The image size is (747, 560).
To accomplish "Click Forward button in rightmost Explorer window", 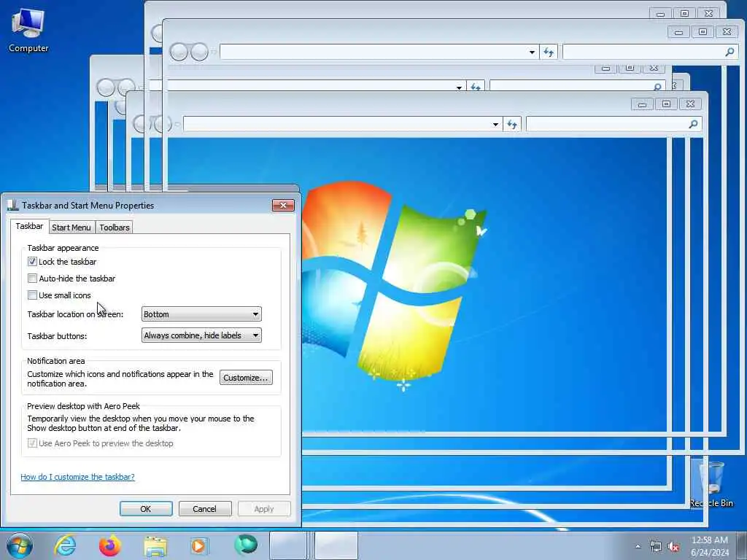I will [x=200, y=52].
